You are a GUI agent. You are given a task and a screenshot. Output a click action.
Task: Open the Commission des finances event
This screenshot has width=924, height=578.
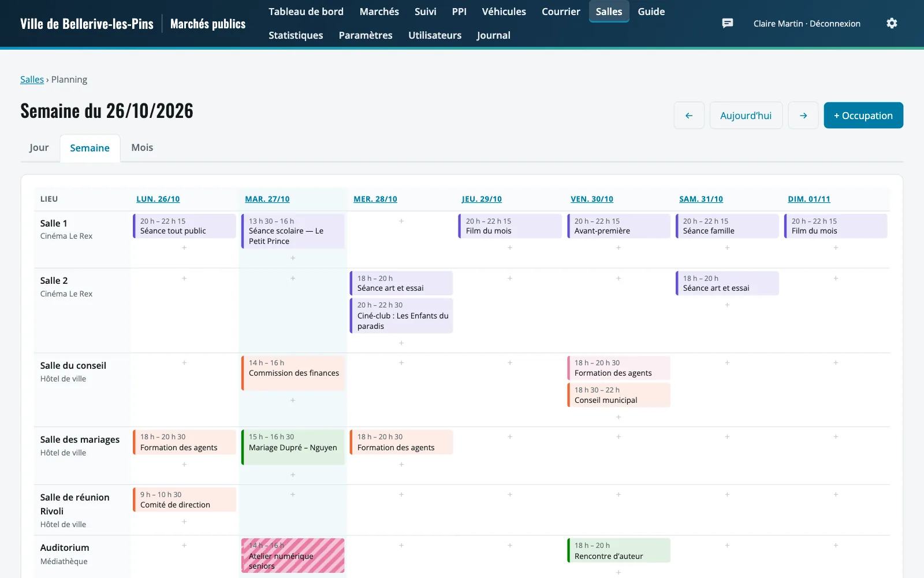coord(293,373)
